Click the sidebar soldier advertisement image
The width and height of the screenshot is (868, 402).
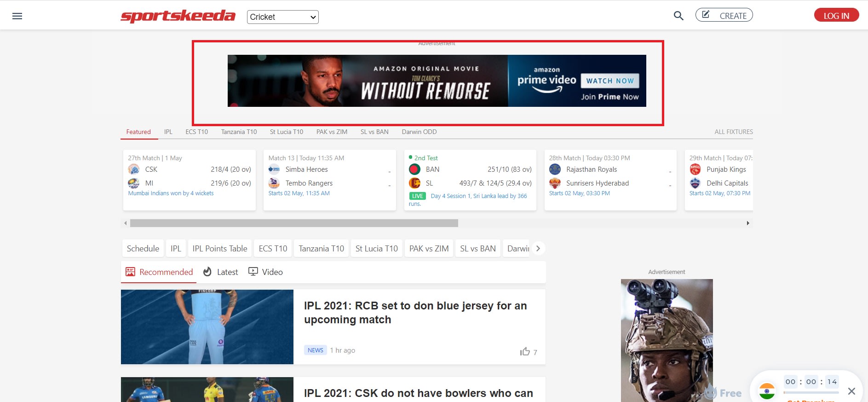click(667, 340)
